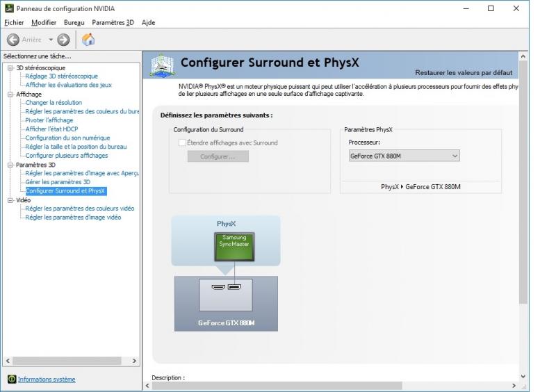Select Régler les paramètres des couleurs du bureau
556x392 pixels.
(82, 111)
